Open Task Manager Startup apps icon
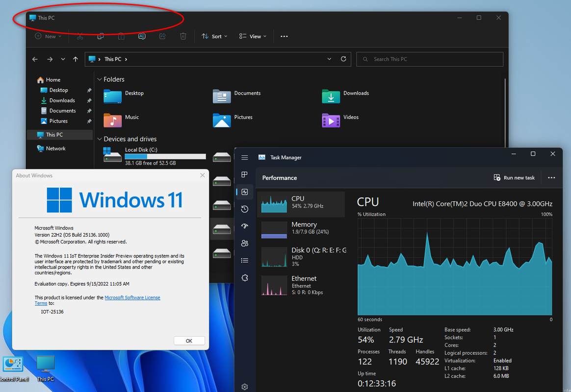Screen dimensions: 571x392 click(245, 226)
